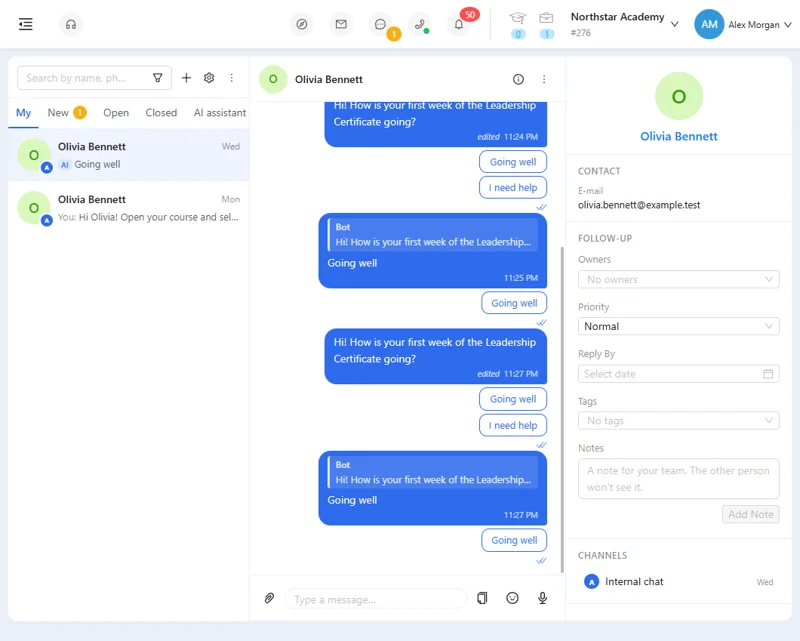The image size is (800, 641).
Task: Open Olivia Bennett profile name link
Action: coord(679,136)
